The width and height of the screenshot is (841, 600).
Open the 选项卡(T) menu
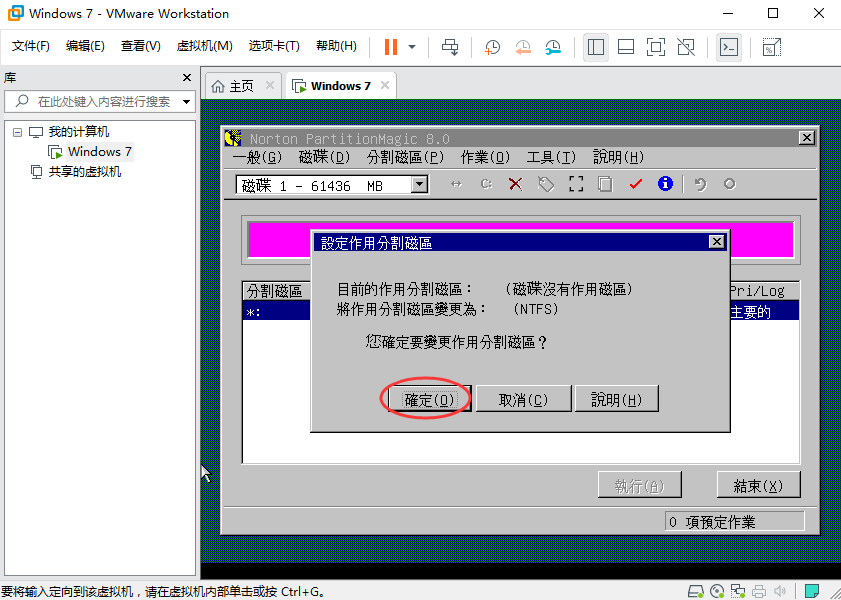(274, 46)
